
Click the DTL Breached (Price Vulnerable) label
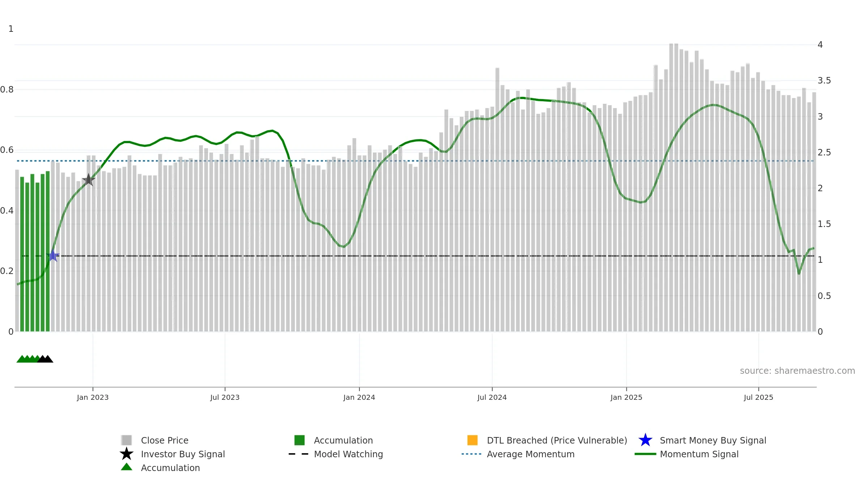(x=557, y=440)
